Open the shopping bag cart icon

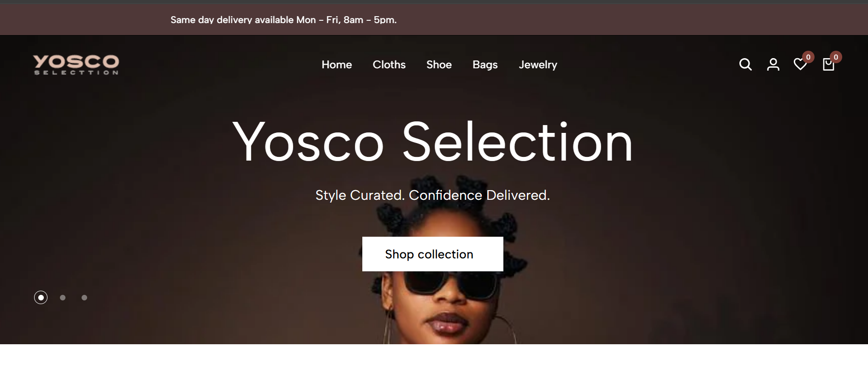[x=828, y=65]
